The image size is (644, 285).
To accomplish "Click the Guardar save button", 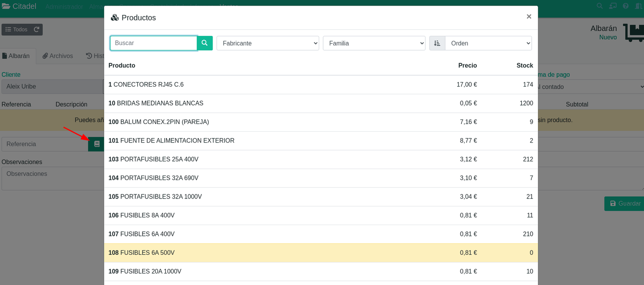I will pos(625,204).
